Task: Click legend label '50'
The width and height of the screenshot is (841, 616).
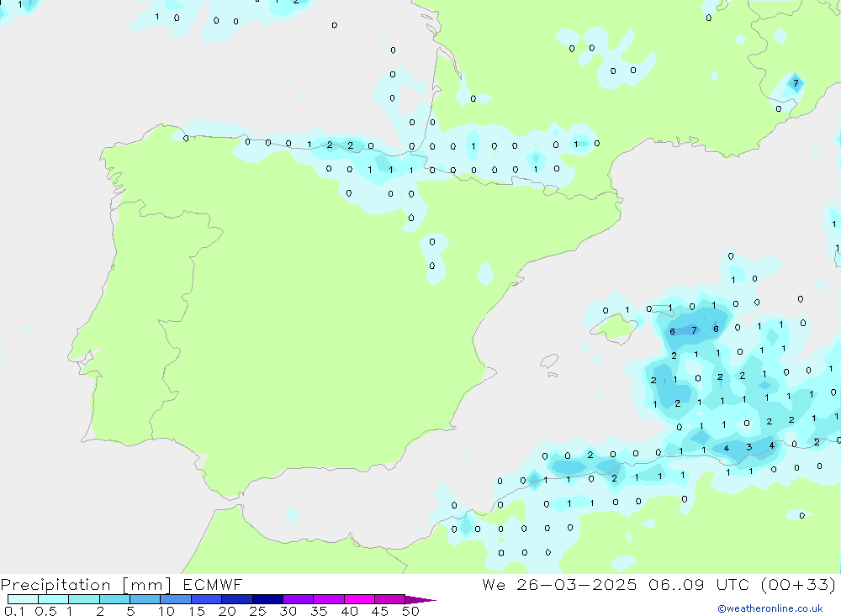Action: (410, 611)
